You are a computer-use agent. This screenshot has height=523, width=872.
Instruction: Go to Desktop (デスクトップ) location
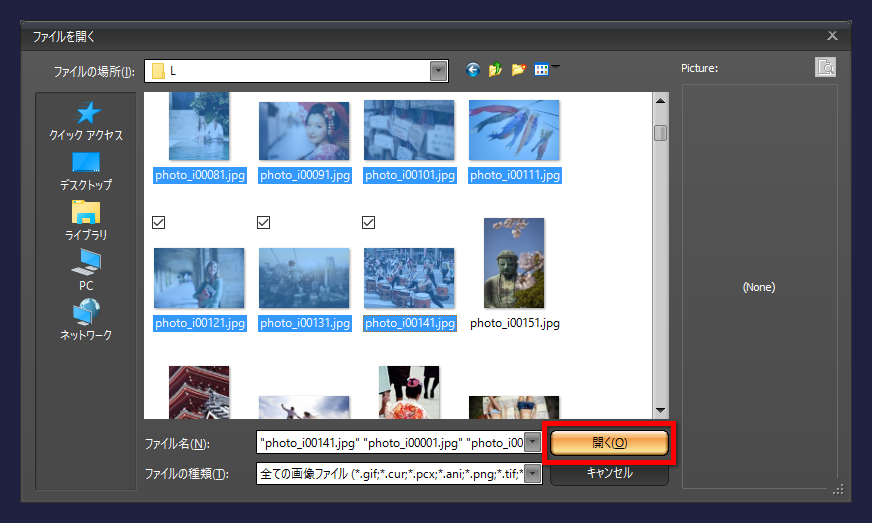(86, 171)
